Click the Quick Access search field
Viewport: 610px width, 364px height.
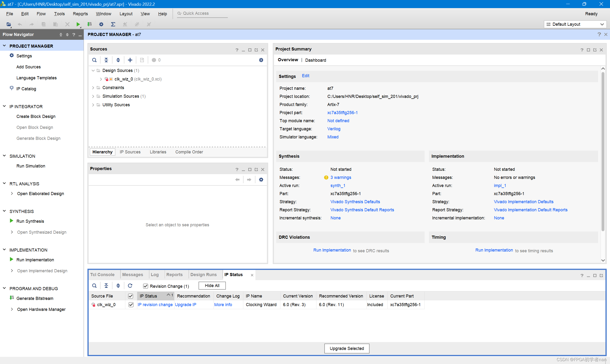tap(202, 14)
